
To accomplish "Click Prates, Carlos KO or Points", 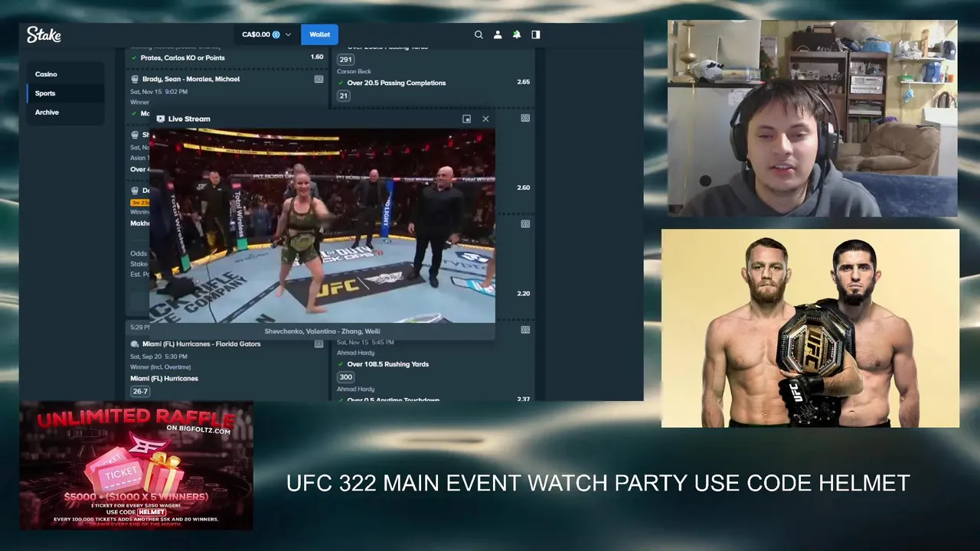I will click(x=183, y=57).
